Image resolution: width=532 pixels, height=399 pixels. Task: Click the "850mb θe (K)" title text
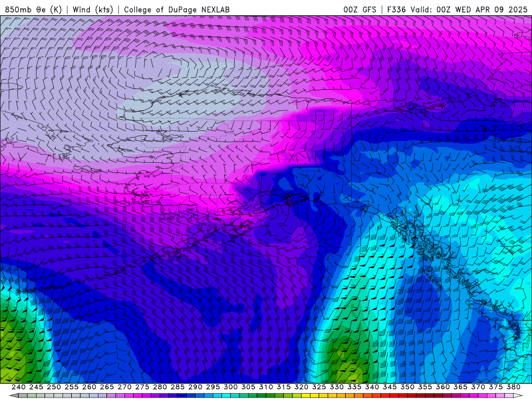(33, 9)
